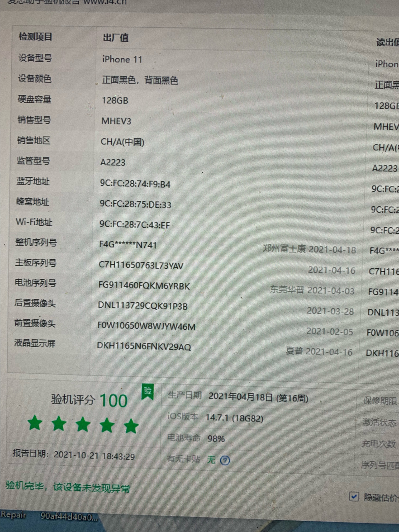Screen dimensions: 399x532
Task: Click the date 2021-03-28
Action: point(330,311)
